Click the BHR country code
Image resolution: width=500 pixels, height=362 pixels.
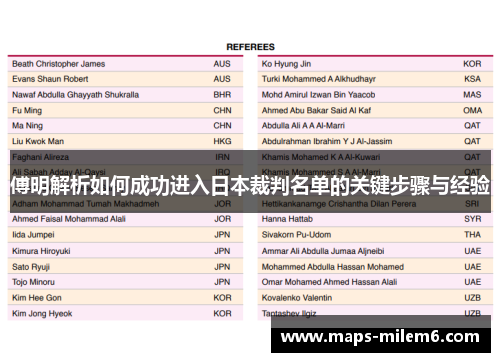[x=222, y=95]
